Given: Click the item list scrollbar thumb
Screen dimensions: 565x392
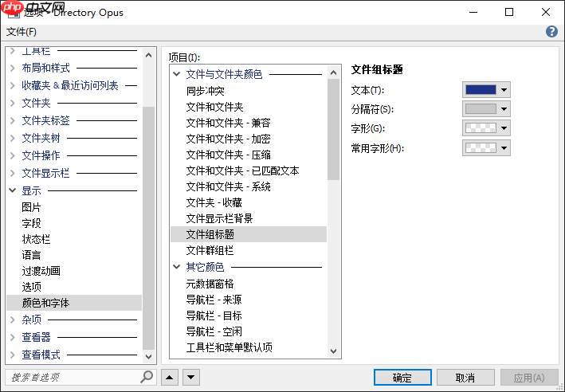Looking at the screenshot, I should (x=334, y=129).
